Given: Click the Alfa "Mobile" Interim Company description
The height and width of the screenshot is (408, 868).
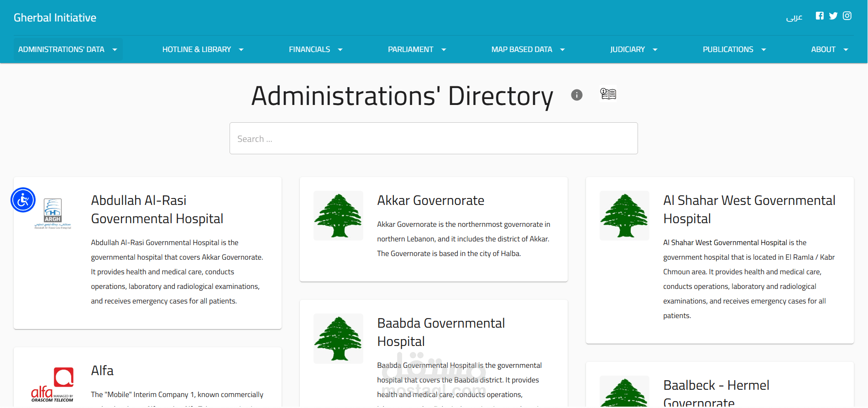Looking at the screenshot, I should pyautogui.click(x=177, y=397).
